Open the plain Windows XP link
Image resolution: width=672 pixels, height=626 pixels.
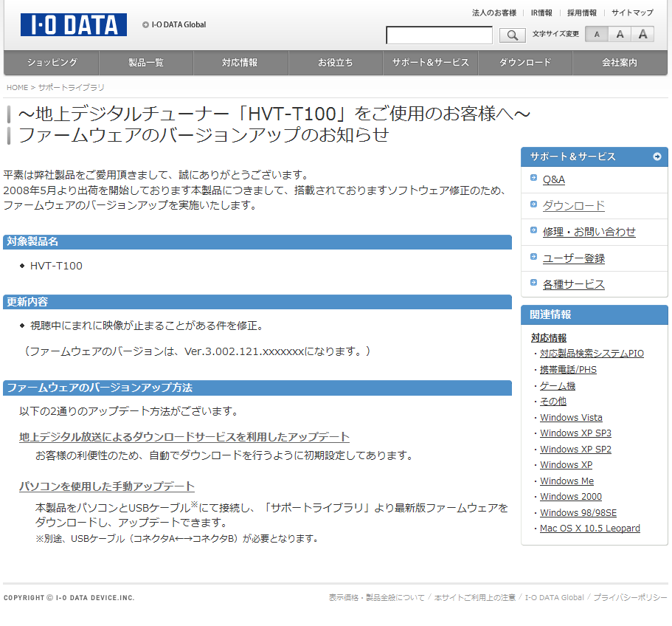click(x=566, y=465)
